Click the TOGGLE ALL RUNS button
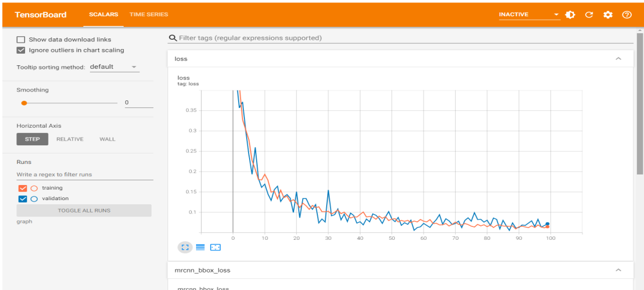644x290 pixels. click(x=84, y=210)
